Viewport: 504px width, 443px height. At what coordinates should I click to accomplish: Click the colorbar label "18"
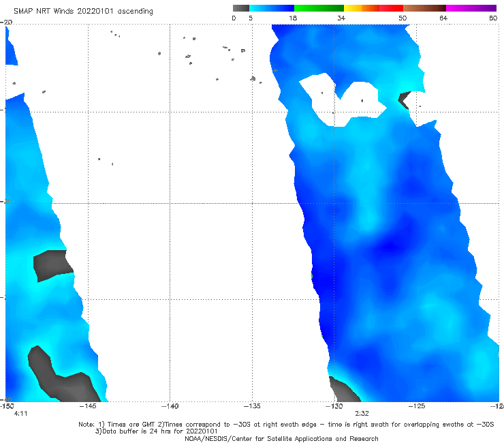[x=293, y=18]
